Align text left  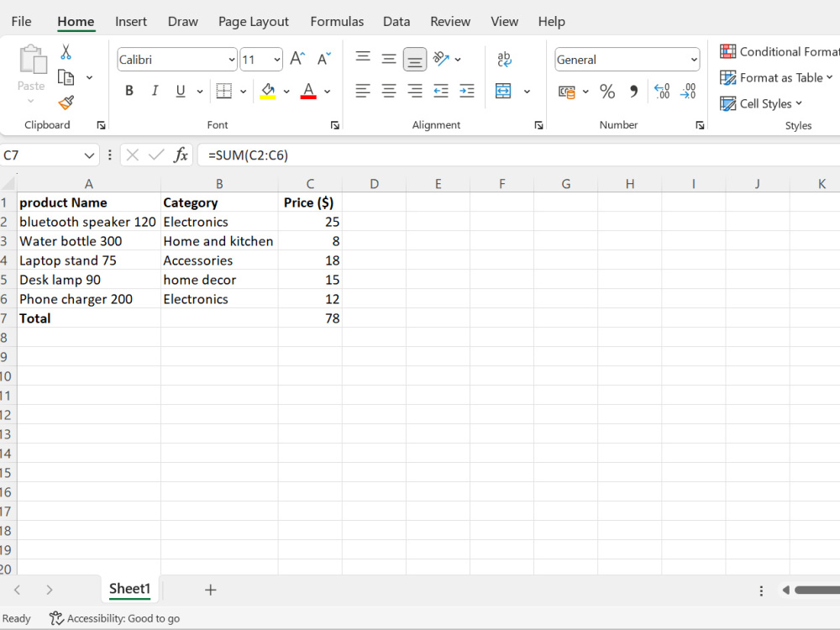363,91
